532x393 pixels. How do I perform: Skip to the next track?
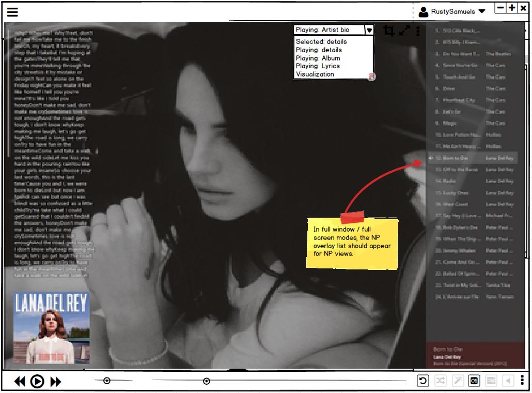point(56,382)
